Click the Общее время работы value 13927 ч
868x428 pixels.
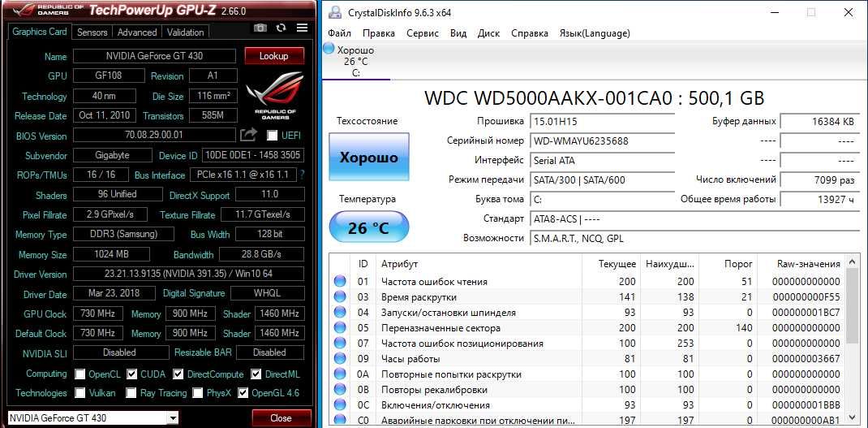pyautogui.click(x=820, y=200)
